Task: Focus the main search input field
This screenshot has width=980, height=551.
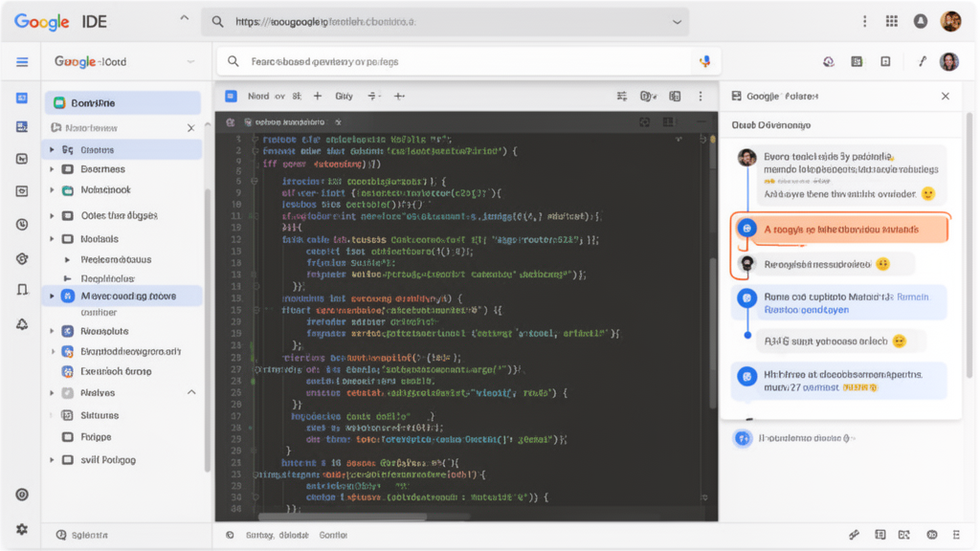Action: [469, 61]
